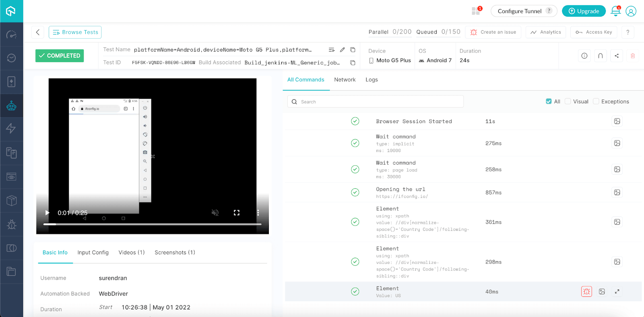Open the visual eye sidebar icon
The height and width of the screenshot is (317, 644).
pos(11,177)
